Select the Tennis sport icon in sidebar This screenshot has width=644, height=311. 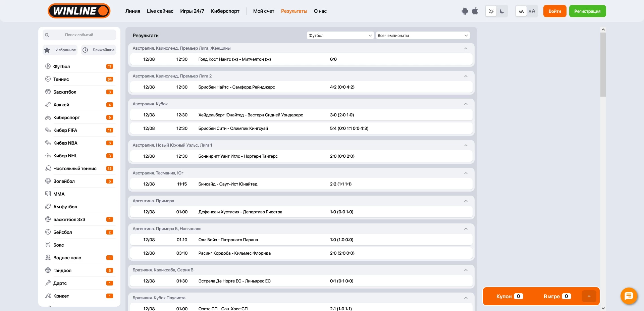coord(48,79)
